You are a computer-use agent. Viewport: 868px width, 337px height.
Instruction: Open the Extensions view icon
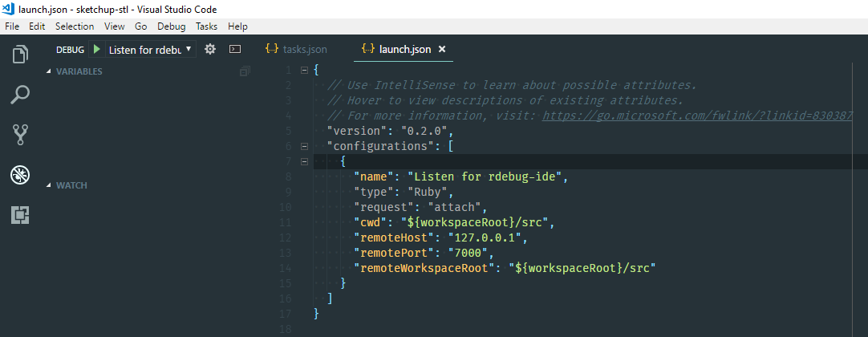point(20,214)
